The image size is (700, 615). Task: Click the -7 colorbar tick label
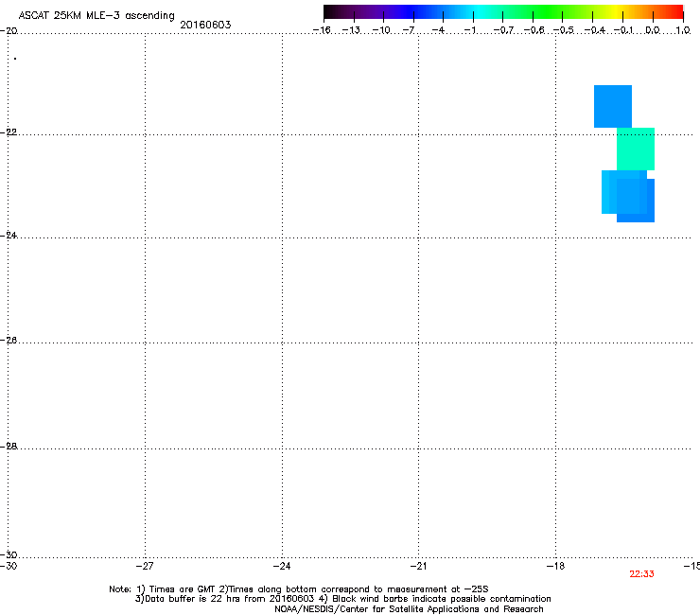coord(409,30)
